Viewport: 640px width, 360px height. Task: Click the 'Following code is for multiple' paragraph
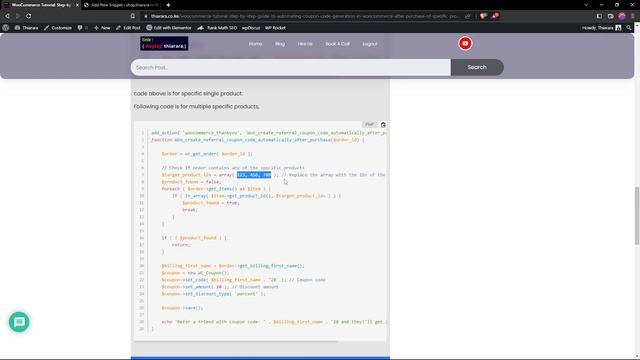coord(196,107)
